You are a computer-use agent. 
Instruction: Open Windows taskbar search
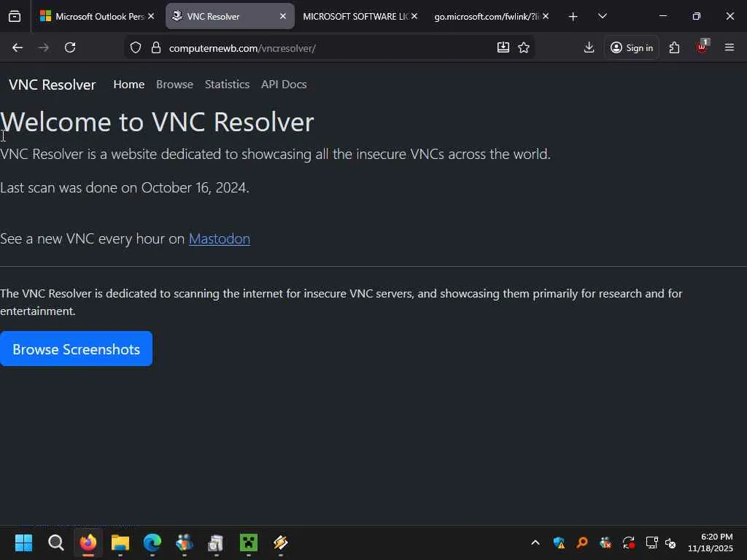coord(55,542)
